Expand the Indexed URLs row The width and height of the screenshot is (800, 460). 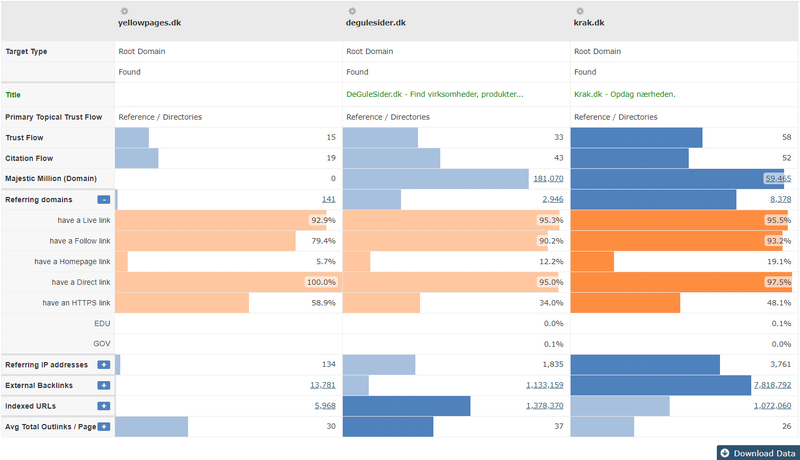(x=104, y=406)
